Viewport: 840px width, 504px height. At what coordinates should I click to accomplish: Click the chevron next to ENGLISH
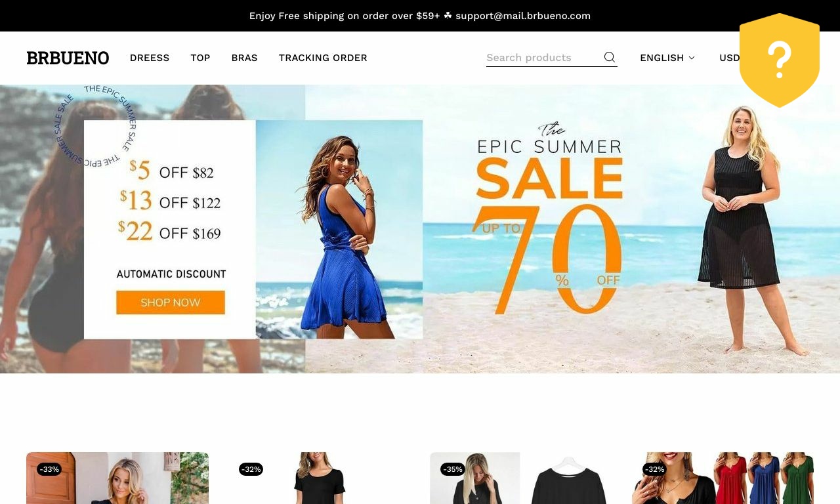coord(691,58)
